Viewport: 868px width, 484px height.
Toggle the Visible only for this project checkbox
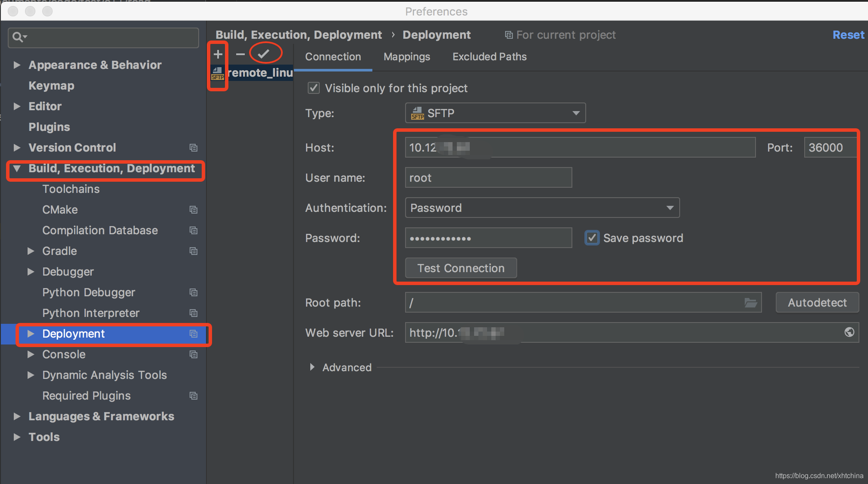312,89
